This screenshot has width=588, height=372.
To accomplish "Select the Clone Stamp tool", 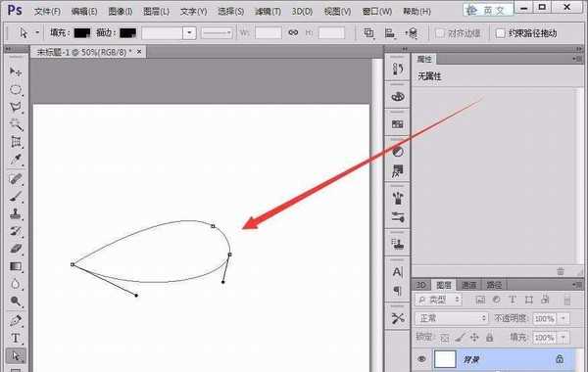I will (x=16, y=214).
